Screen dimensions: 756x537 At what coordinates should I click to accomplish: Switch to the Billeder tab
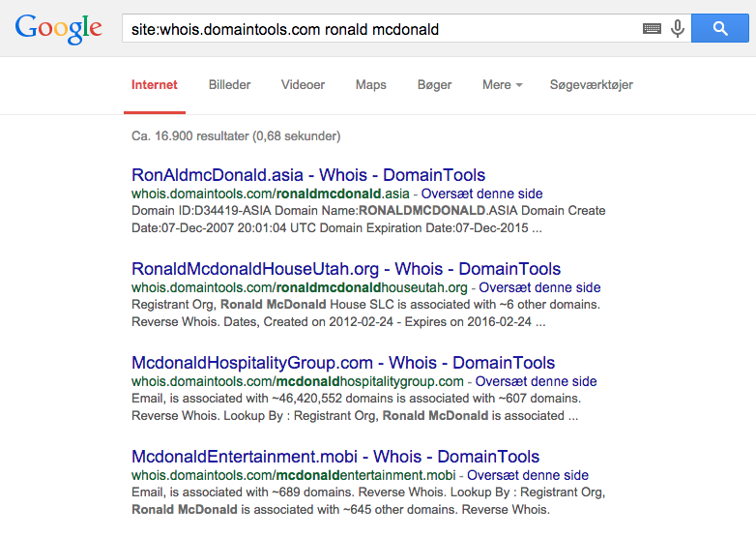pyautogui.click(x=229, y=85)
